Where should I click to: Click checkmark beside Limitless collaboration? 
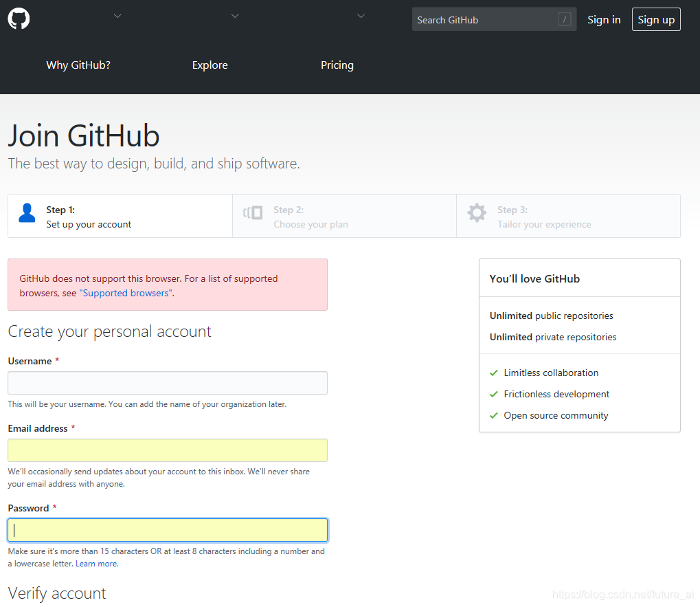click(x=493, y=373)
